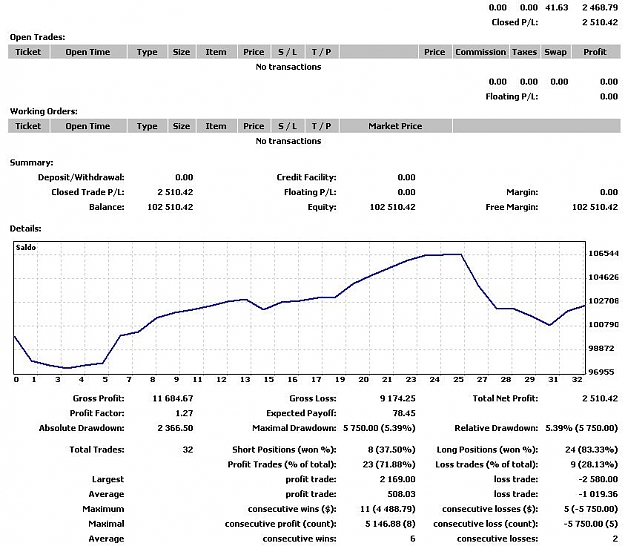Click the 'Expected Payoff:' label
625x546 pixels.
click(301, 413)
